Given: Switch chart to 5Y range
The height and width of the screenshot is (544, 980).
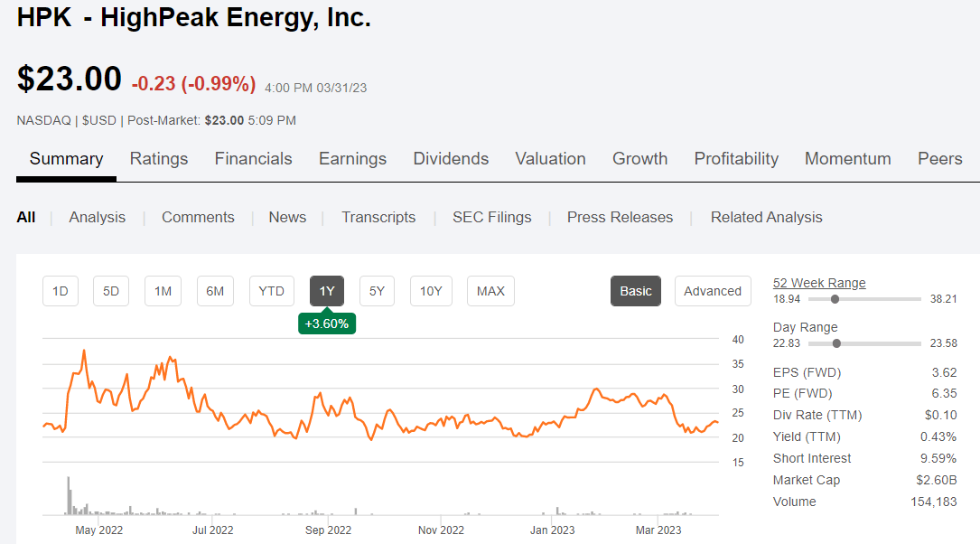Looking at the screenshot, I should [x=377, y=291].
